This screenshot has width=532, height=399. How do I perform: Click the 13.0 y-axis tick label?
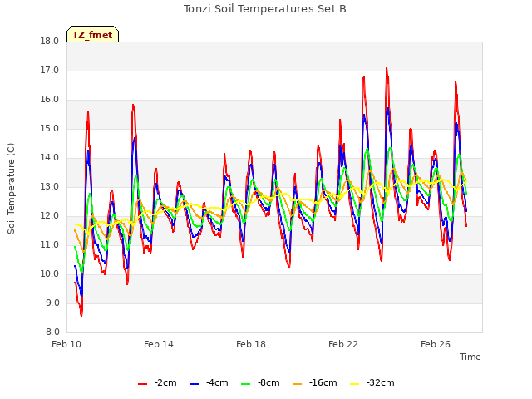tap(50, 187)
